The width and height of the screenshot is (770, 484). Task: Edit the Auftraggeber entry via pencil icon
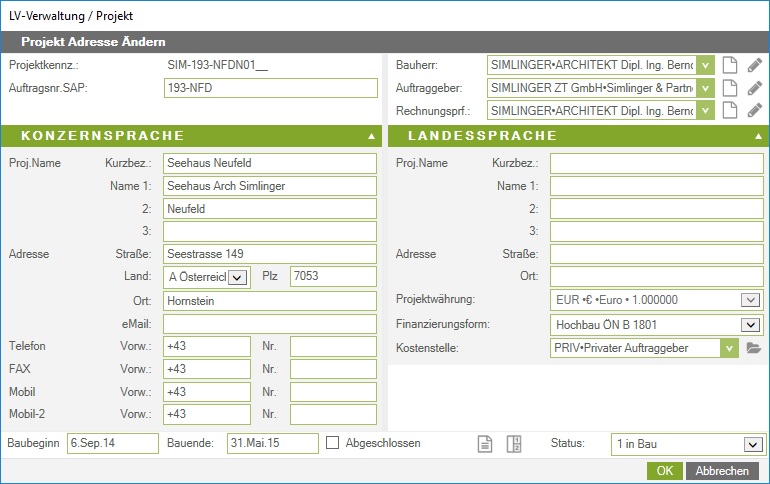click(755, 88)
